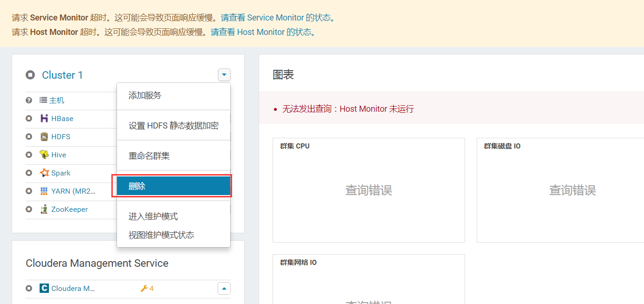Select 添加服务 from the cluster menu

pyautogui.click(x=173, y=95)
